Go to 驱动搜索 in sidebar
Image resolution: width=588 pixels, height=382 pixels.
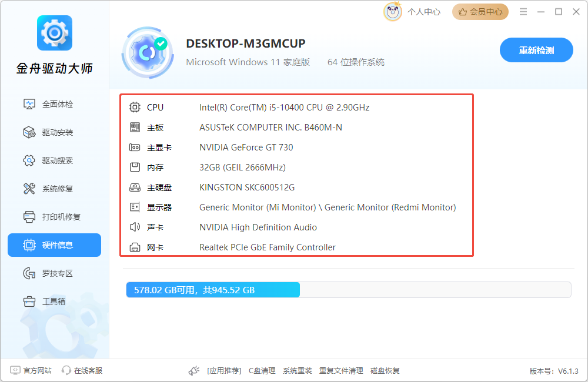[x=54, y=160]
